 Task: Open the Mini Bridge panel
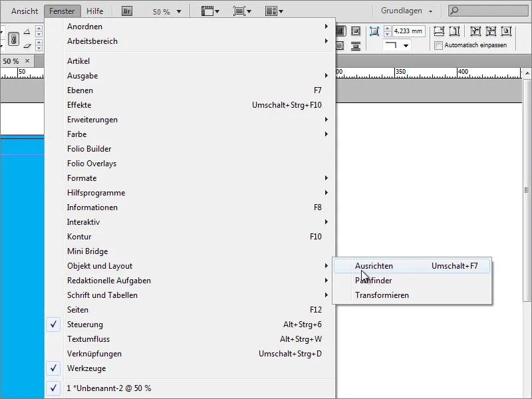(191, 251)
